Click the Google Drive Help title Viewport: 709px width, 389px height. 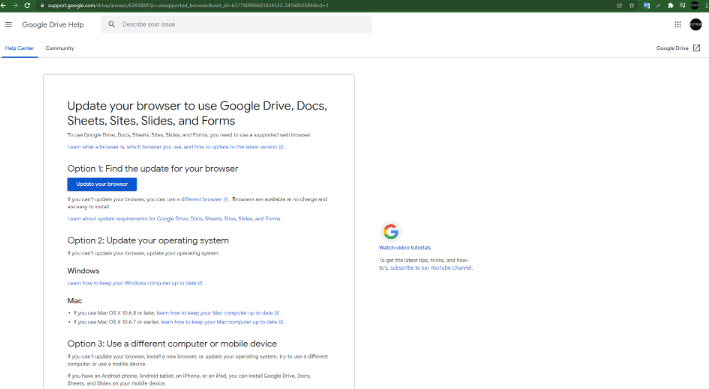point(53,24)
